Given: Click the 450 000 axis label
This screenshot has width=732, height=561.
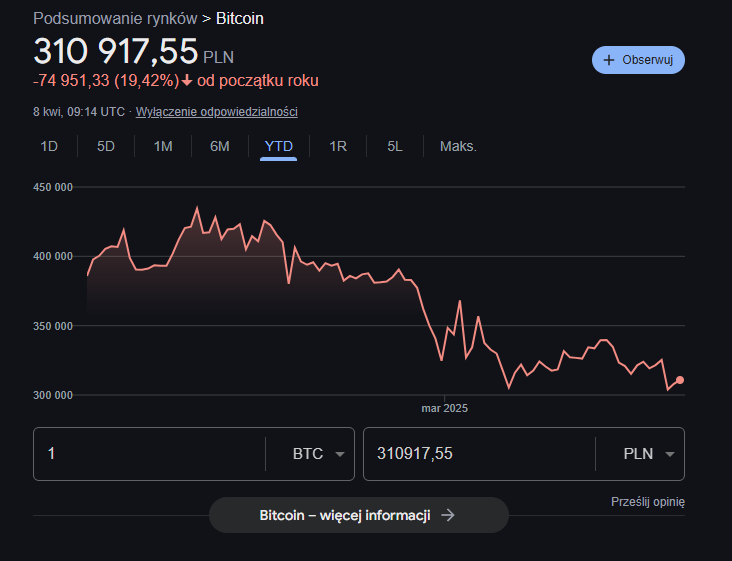Looking at the screenshot, I should [53, 188].
